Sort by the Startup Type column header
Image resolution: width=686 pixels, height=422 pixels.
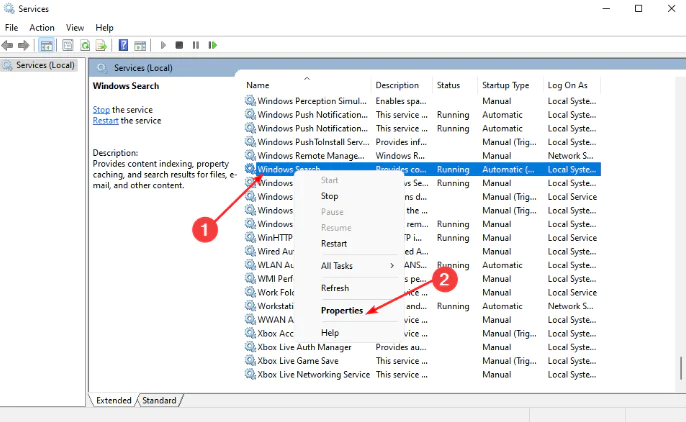[x=505, y=85]
